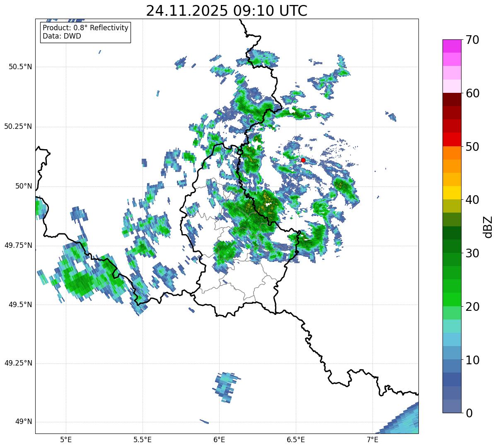Click the 60 value on the colorbar

click(473, 93)
